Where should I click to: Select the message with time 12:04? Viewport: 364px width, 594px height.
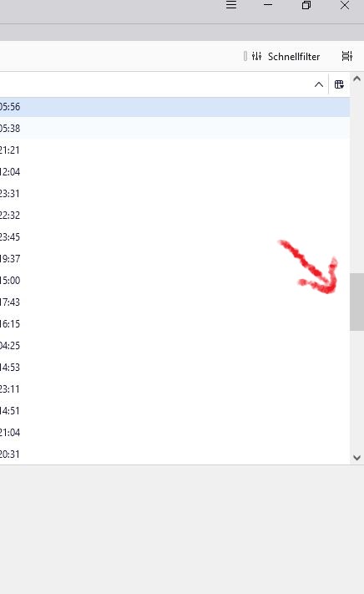click(x=174, y=172)
